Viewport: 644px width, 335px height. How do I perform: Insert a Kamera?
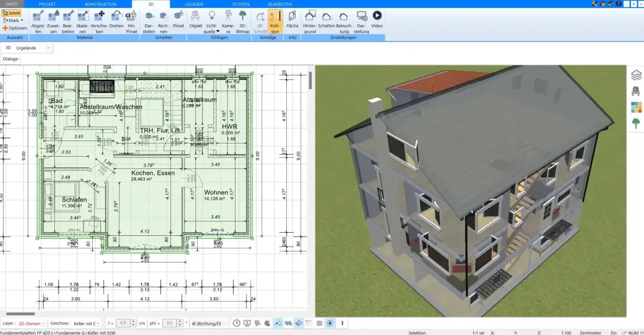click(228, 22)
